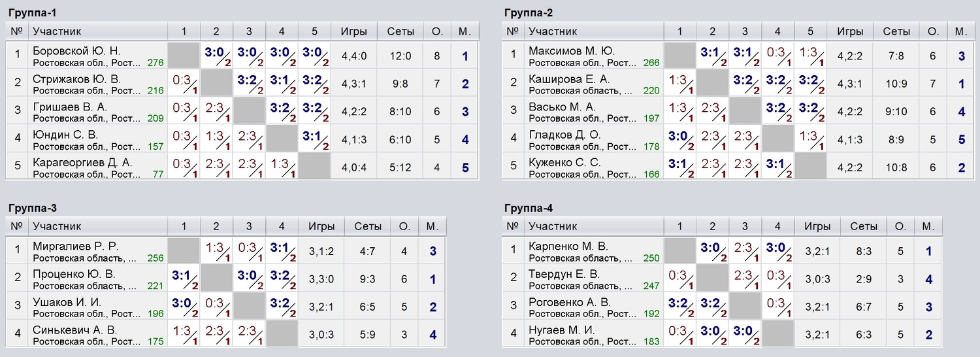Image resolution: width=980 pixels, height=357 pixels.
Task: Click Куженко С. С. participant name
Action: pyautogui.click(x=565, y=162)
